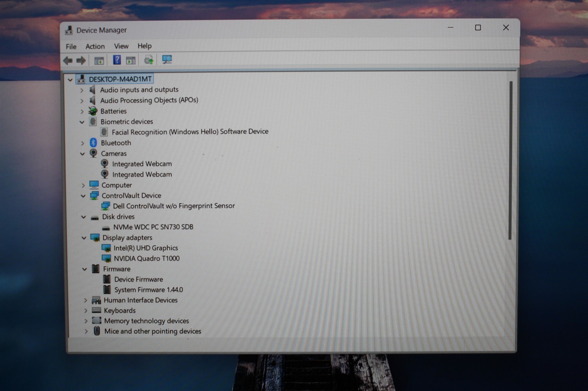Viewport: 588px width, 391px height.
Task: Collapse the Firmware node
Action: point(85,269)
